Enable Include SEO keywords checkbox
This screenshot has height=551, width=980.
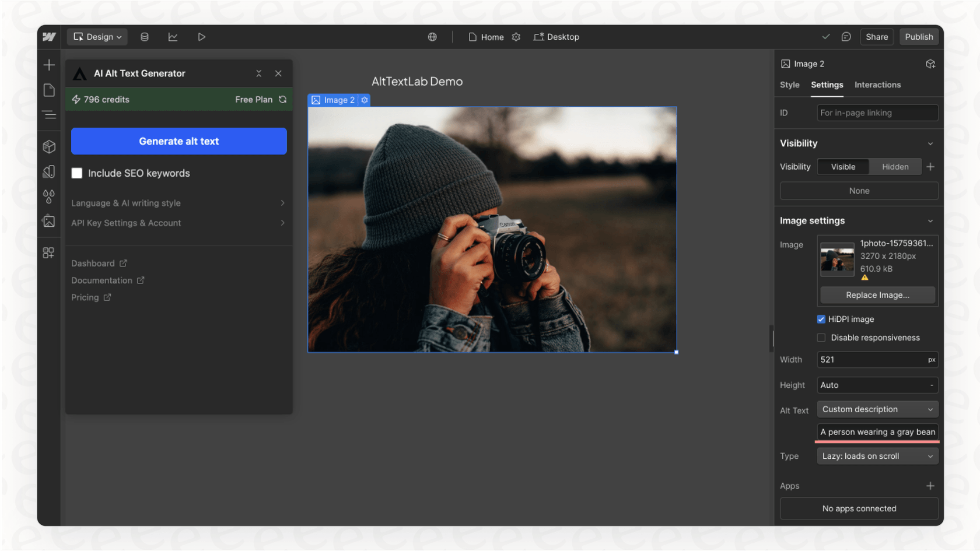coord(77,173)
